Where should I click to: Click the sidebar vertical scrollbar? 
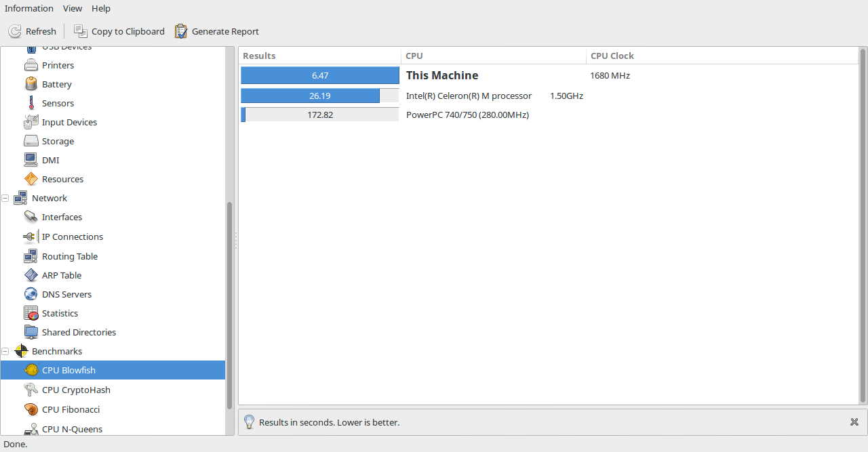[229, 305]
